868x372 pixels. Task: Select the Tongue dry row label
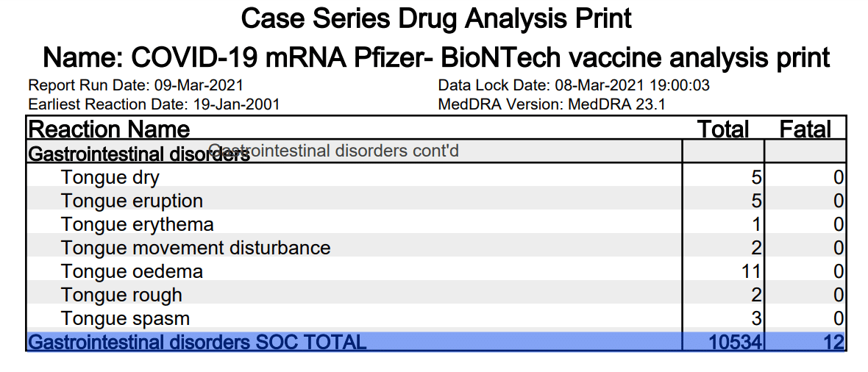tap(110, 177)
